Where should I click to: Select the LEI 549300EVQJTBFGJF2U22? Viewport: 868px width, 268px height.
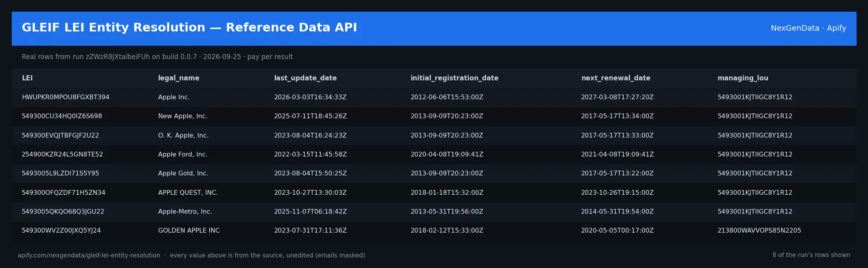pos(60,135)
